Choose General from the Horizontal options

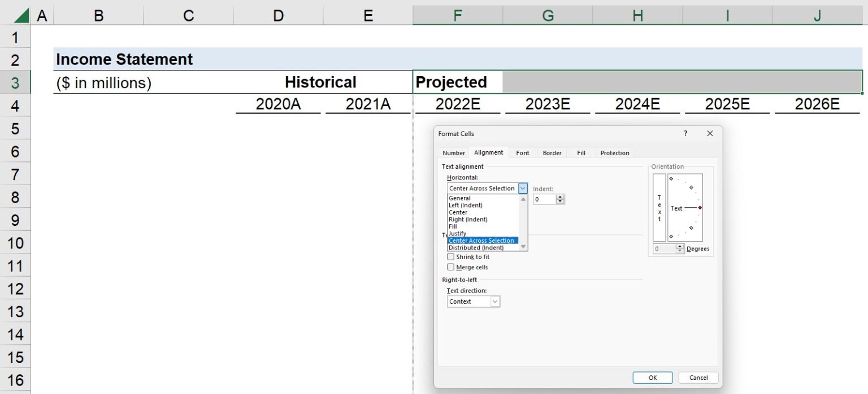point(461,198)
